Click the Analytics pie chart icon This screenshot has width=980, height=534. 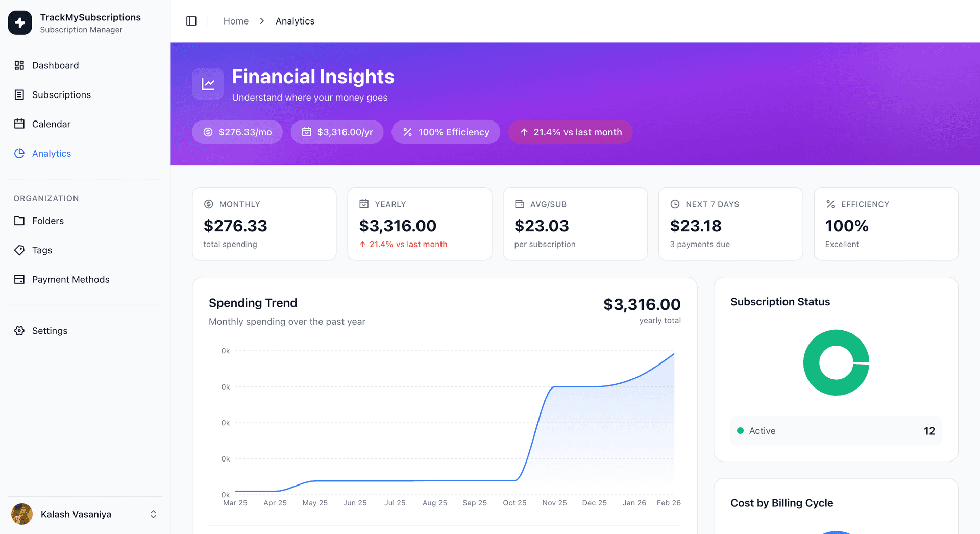pos(19,153)
